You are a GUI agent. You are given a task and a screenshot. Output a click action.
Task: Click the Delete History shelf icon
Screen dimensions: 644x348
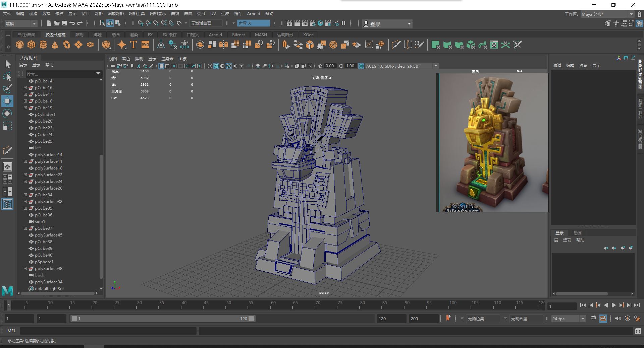(x=173, y=45)
